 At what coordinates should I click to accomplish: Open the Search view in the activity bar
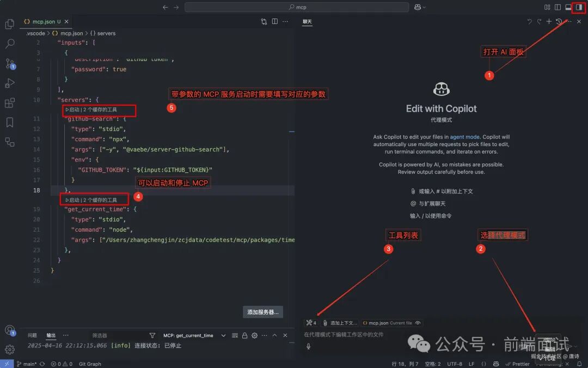click(10, 44)
